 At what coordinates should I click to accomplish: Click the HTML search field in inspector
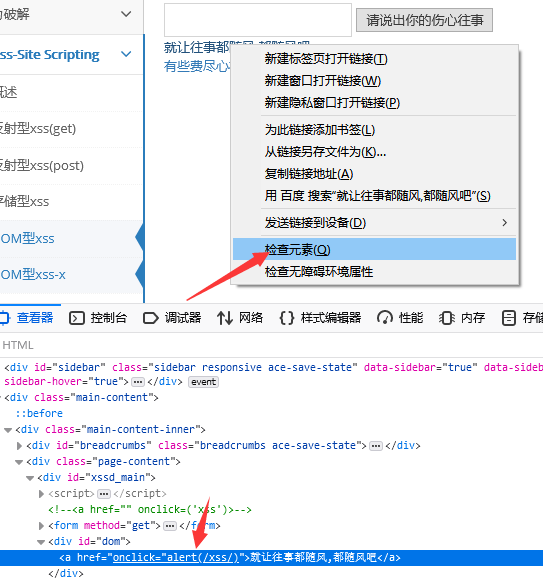[271, 345]
